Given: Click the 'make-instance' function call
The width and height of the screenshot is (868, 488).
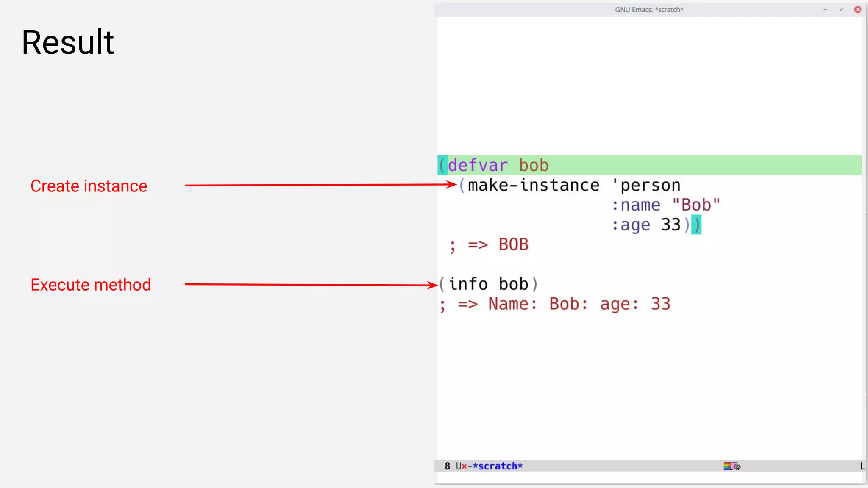Looking at the screenshot, I should pyautogui.click(x=534, y=185).
